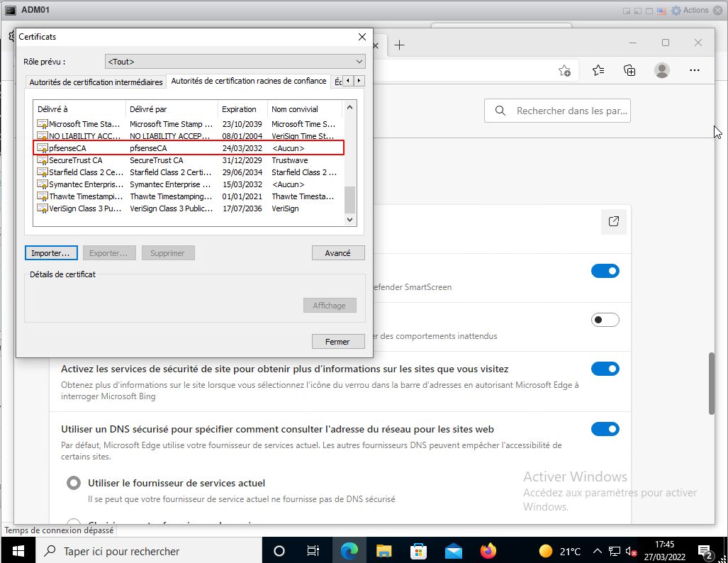Disable the secure DNS toggle

coord(605,429)
